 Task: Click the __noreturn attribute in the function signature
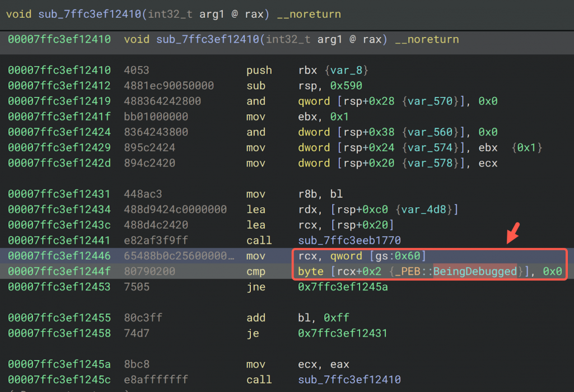point(309,13)
